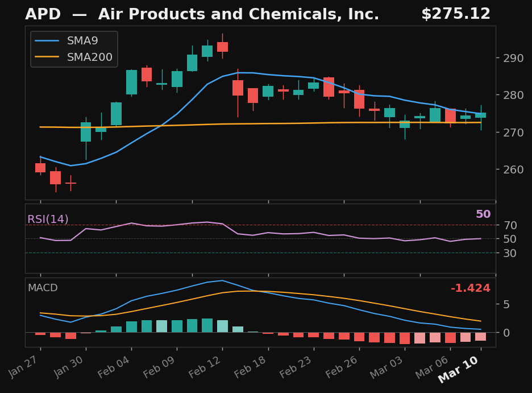Select the RSI(14) panel label
The width and height of the screenshot is (532, 393).
click(48, 220)
